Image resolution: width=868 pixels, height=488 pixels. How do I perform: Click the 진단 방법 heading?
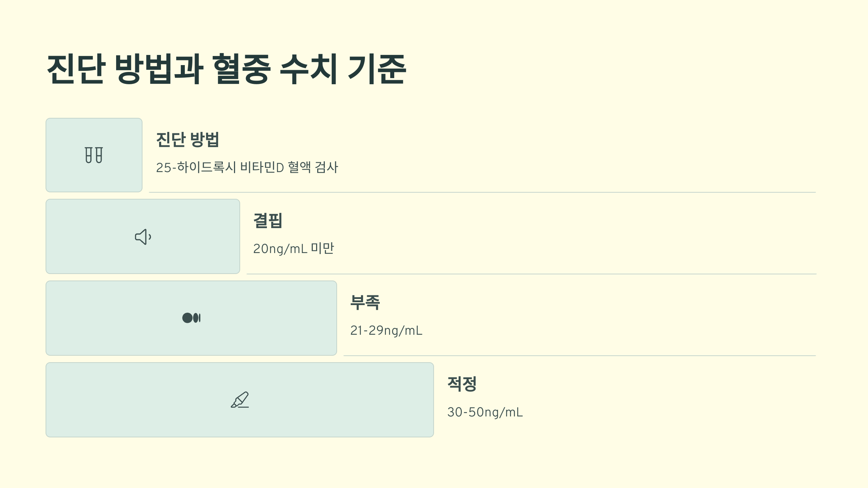(188, 140)
